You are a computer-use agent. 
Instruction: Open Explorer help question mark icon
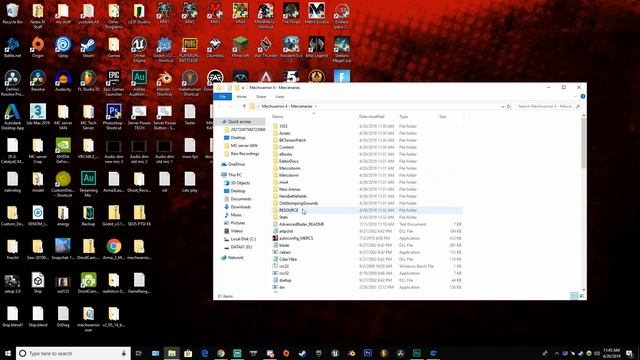[583, 96]
